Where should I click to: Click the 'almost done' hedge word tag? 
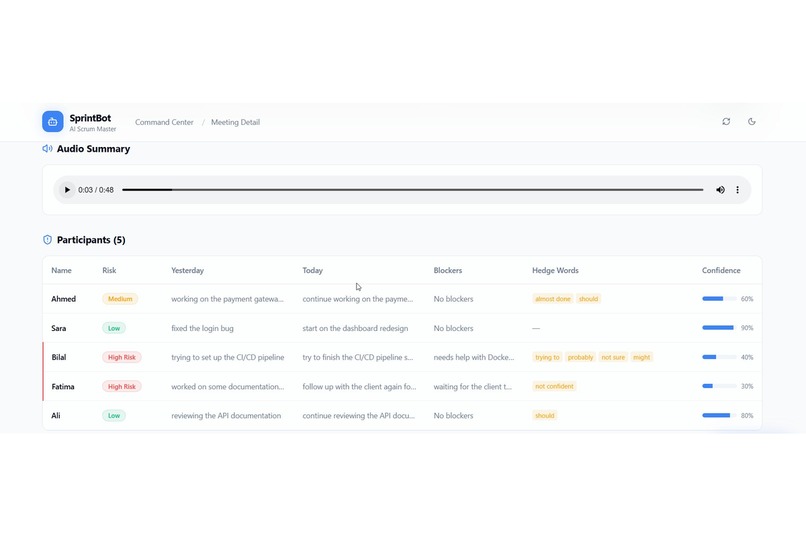point(553,299)
